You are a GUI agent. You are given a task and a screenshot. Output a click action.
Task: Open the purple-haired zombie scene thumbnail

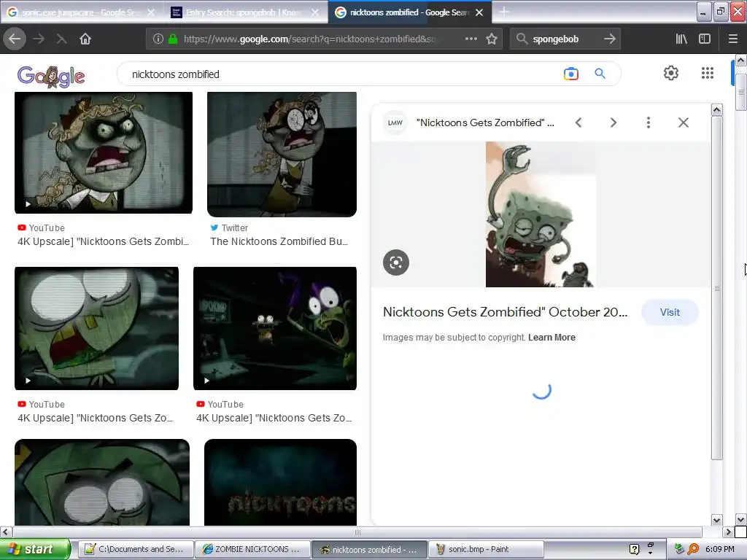275,329
